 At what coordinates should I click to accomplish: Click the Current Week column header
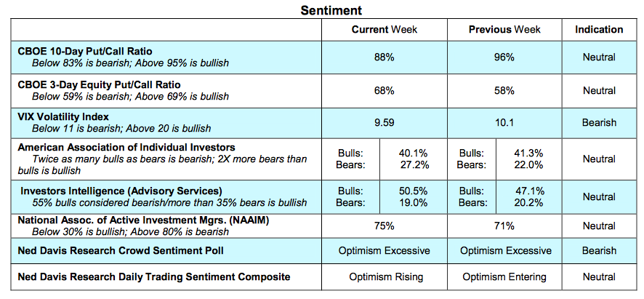click(384, 30)
